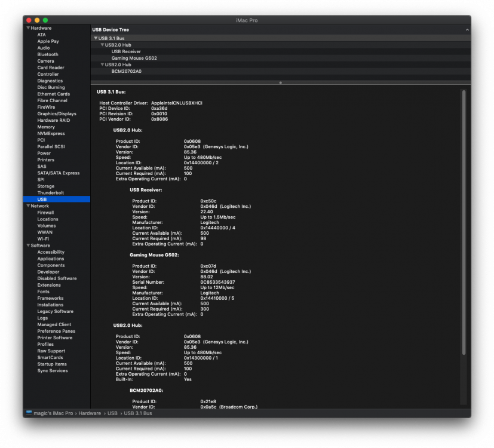Collapse the Software section in the sidebar
This screenshot has width=494, height=448.
tap(28, 245)
